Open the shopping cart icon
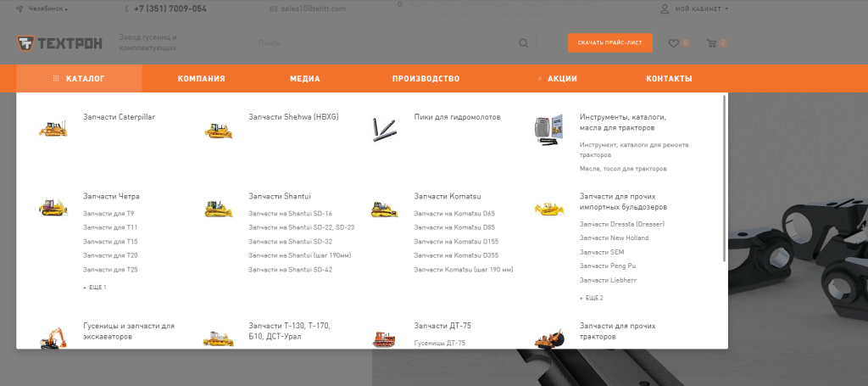The image size is (868, 386). 711,43
